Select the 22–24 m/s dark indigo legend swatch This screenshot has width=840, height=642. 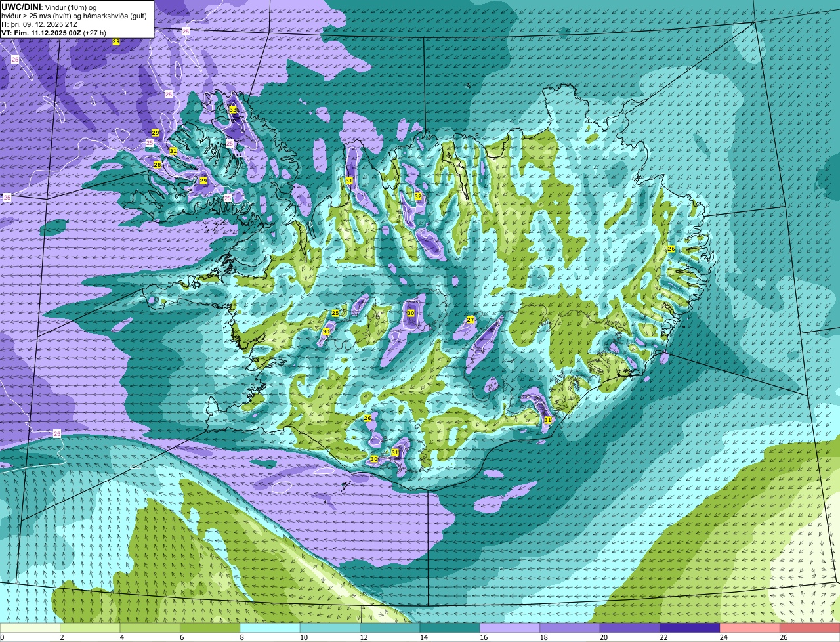(x=690, y=628)
